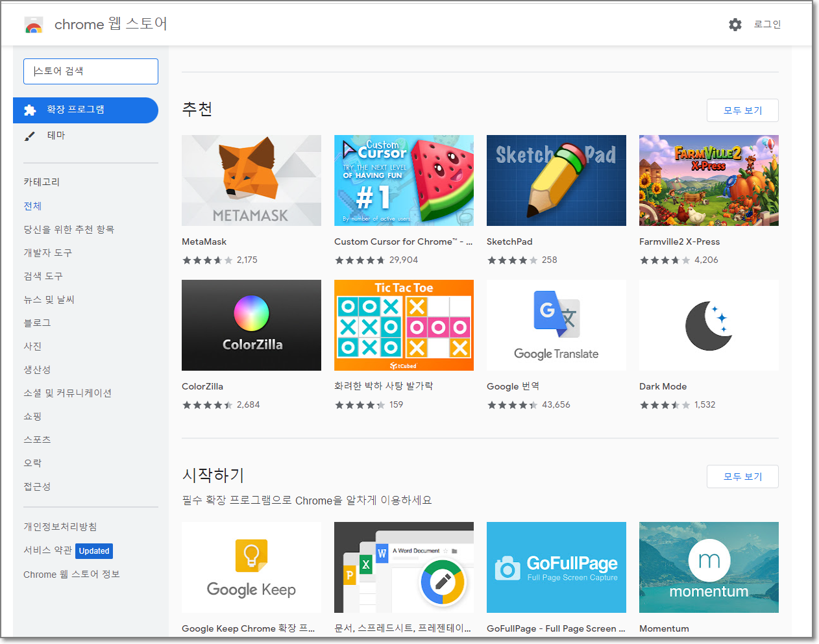Open Chrome 웹 스토어 정보 link
The height and width of the screenshot is (644, 819).
click(x=71, y=574)
